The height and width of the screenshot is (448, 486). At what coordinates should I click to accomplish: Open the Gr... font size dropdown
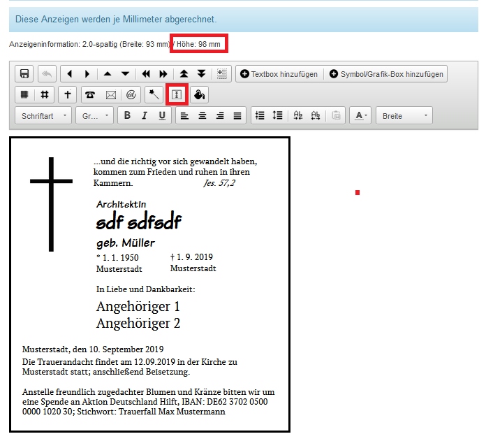94,116
